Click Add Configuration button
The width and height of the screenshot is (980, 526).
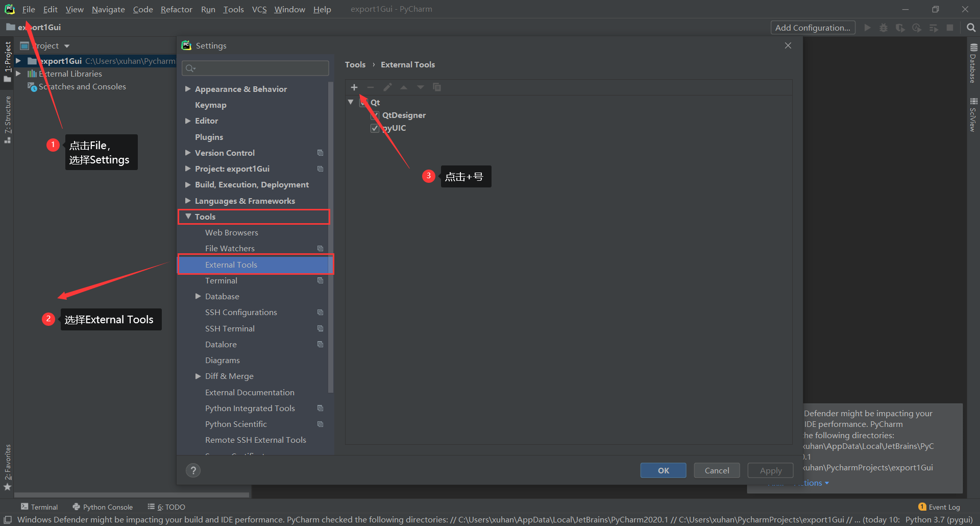[x=813, y=28]
